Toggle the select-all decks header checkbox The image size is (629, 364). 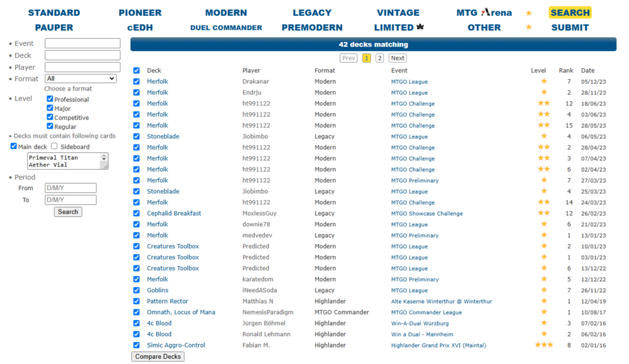(136, 70)
